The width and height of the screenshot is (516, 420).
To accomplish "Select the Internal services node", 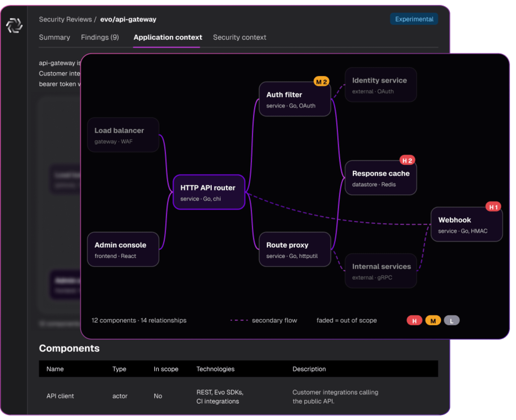I will (x=381, y=271).
